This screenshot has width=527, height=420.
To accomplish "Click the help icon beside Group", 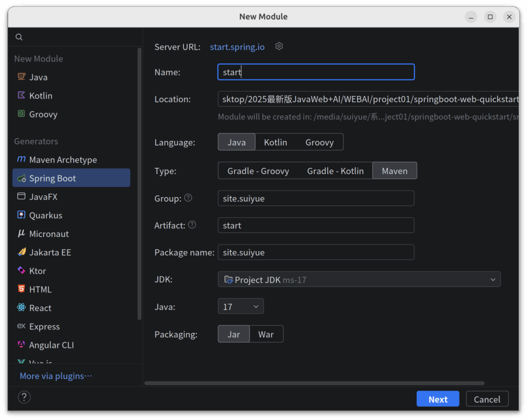I will click(x=188, y=198).
